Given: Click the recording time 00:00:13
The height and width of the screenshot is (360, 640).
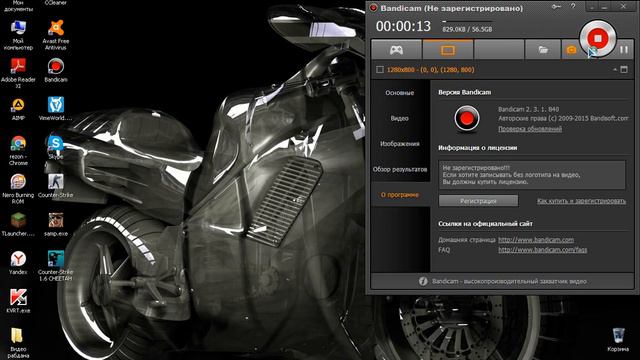Looking at the screenshot, I should (x=403, y=27).
